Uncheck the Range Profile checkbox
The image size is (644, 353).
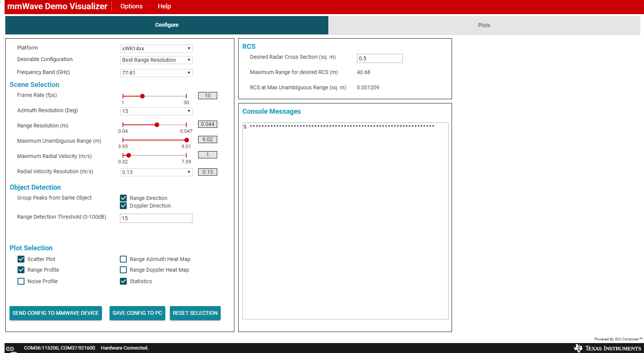coord(21,270)
